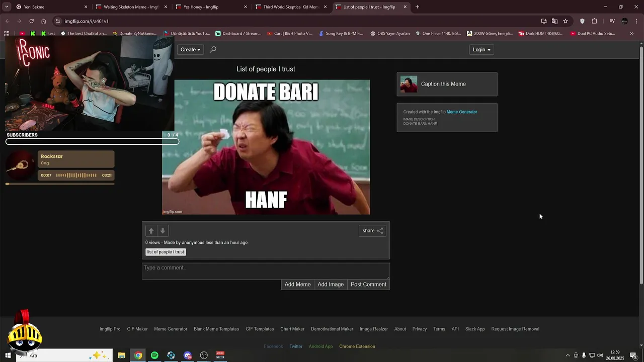Image resolution: width=644 pixels, height=362 pixels.
Task: Expand the Create dropdown menu
Action: coord(190,49)
